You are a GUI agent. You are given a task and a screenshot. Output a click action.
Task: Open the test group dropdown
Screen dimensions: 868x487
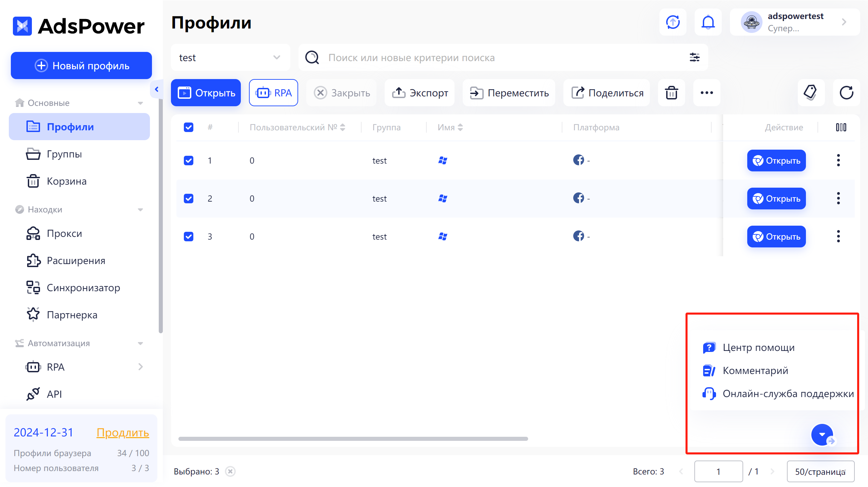(230, 57)
